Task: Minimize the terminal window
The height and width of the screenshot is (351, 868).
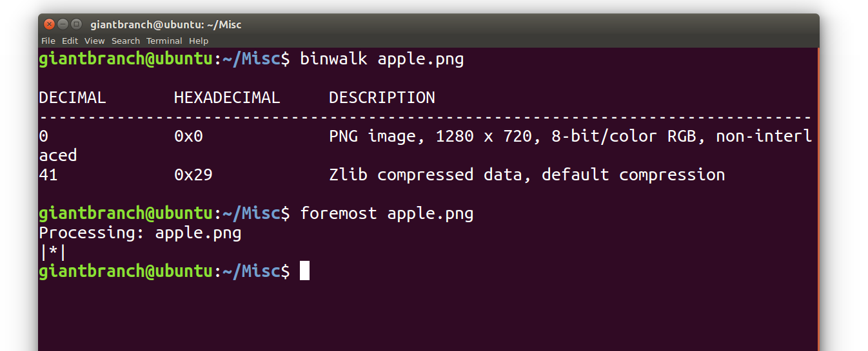Action: pos(63,24)
